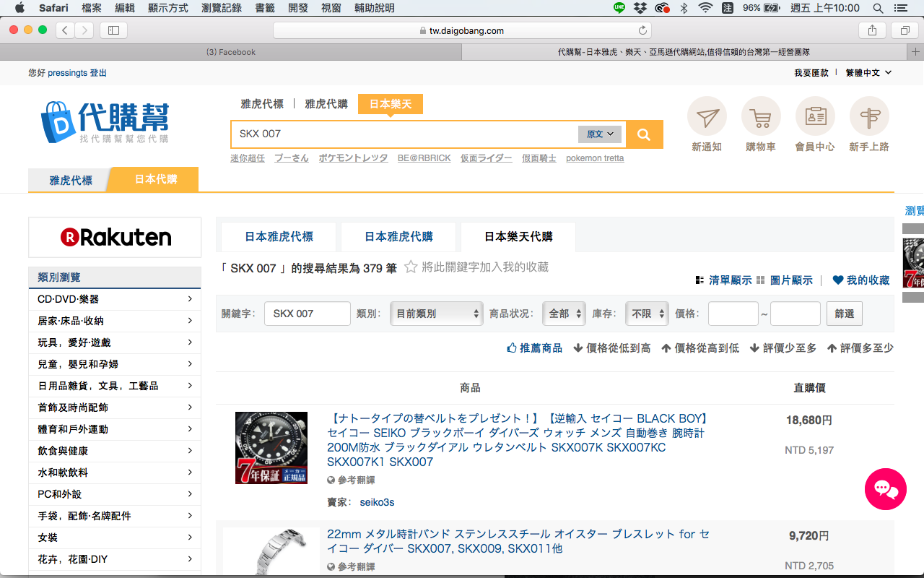
Task: Open 會員中心 member center icon
Action: pos(815,116)
